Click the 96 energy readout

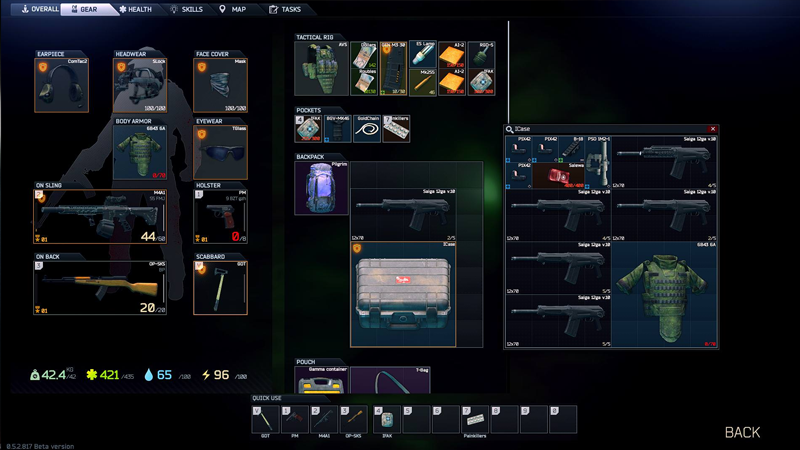coord(224,375)
